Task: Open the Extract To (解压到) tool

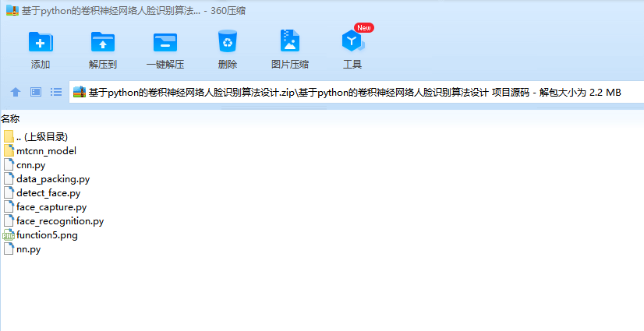Action: point(103,42)
